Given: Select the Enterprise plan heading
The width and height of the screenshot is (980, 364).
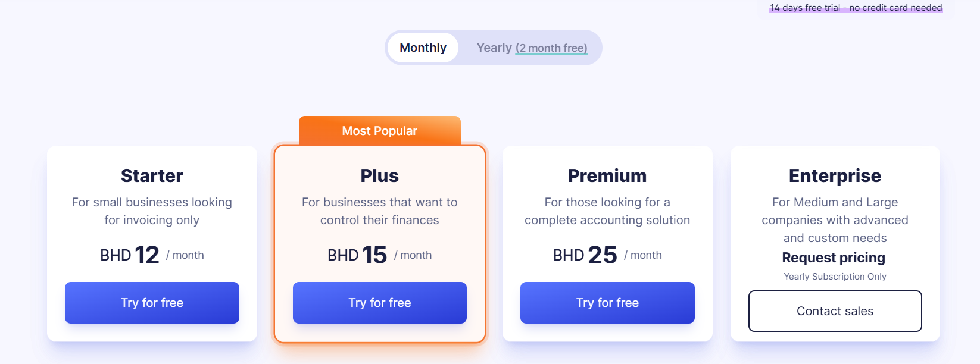Looking at the screenshot, I should (835, 176).
